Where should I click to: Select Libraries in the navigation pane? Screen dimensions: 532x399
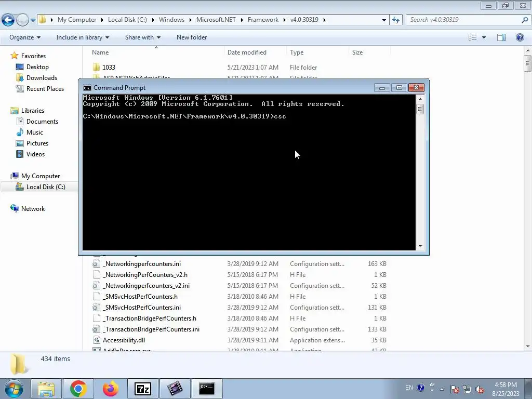pos(33,111)
